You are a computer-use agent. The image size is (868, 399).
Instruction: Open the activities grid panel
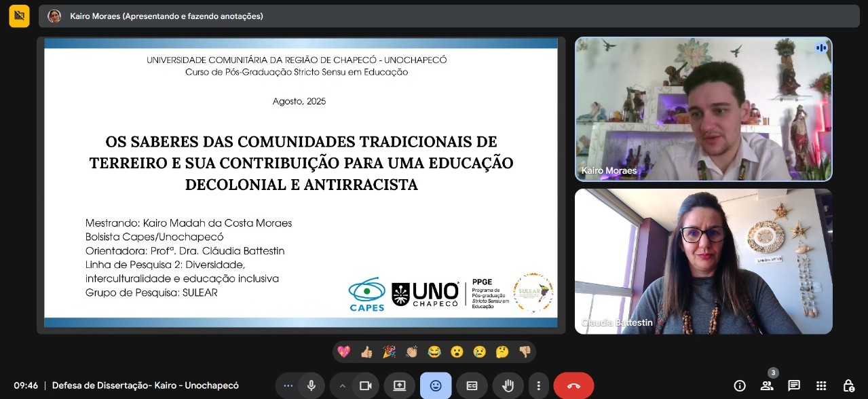tap(821, 385)
